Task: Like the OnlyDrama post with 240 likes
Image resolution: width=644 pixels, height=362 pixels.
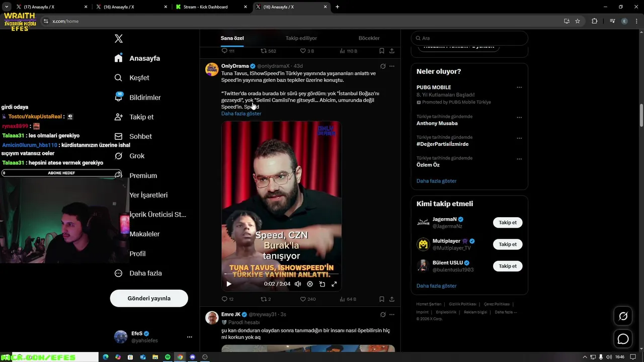Action: tap(308, 299)
